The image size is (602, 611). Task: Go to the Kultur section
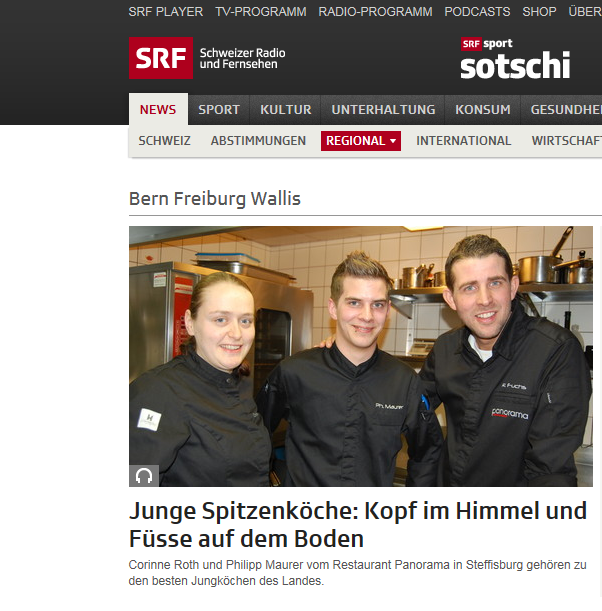pyautogui.click(x=286, y=110)
